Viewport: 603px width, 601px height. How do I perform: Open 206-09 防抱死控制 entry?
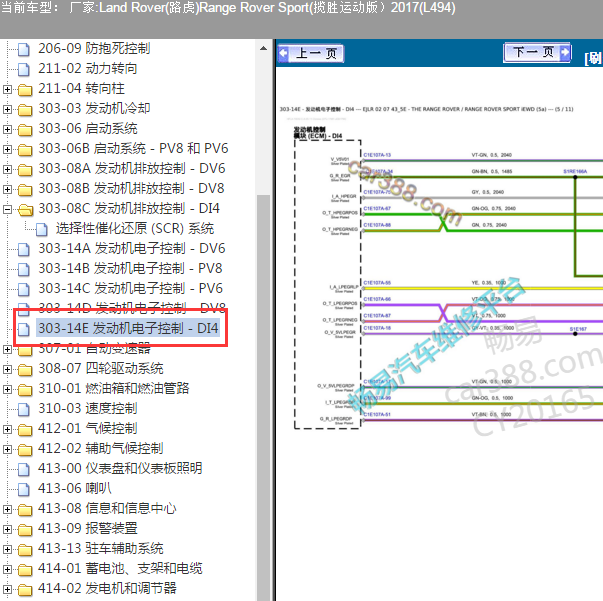(x=94, y=48)
